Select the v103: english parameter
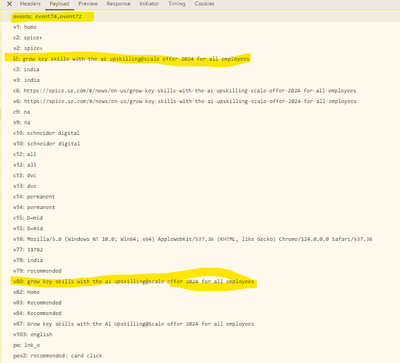 tap(33, 335)
